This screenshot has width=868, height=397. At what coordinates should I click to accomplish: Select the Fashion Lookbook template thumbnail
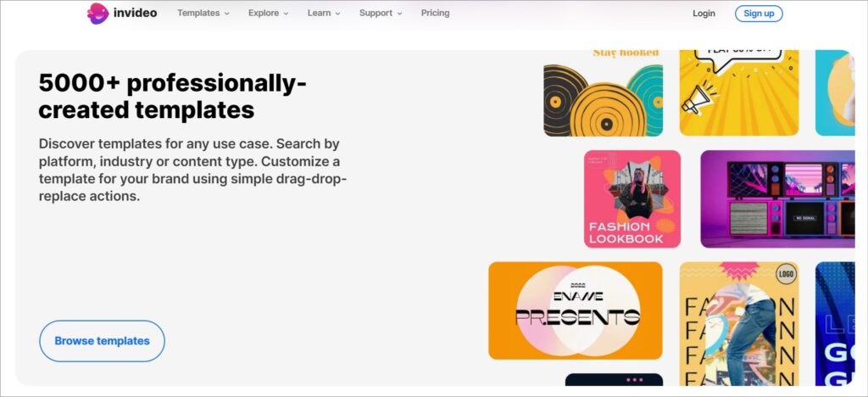pyautogui.click(x=632, y=198)
